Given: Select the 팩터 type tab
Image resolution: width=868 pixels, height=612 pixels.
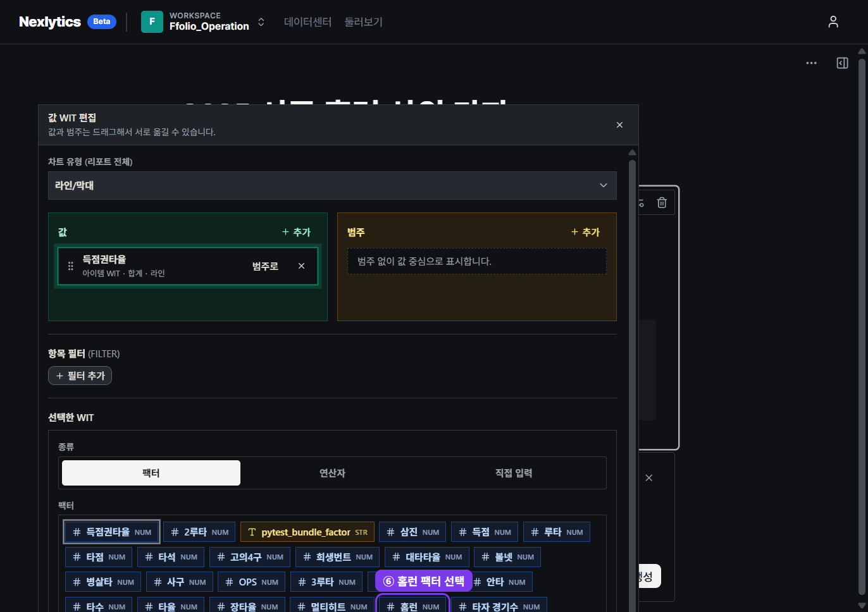Looking at the screenshot, I should [x=151, y=473].
